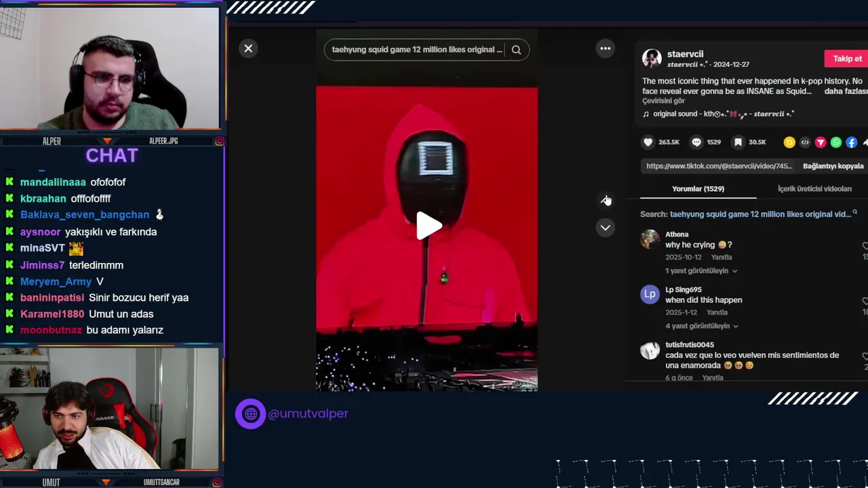Screen dimensions: 868x488
Task: Go to next video with down arrow
Action: pyautogui.click(x=605, y=228)
